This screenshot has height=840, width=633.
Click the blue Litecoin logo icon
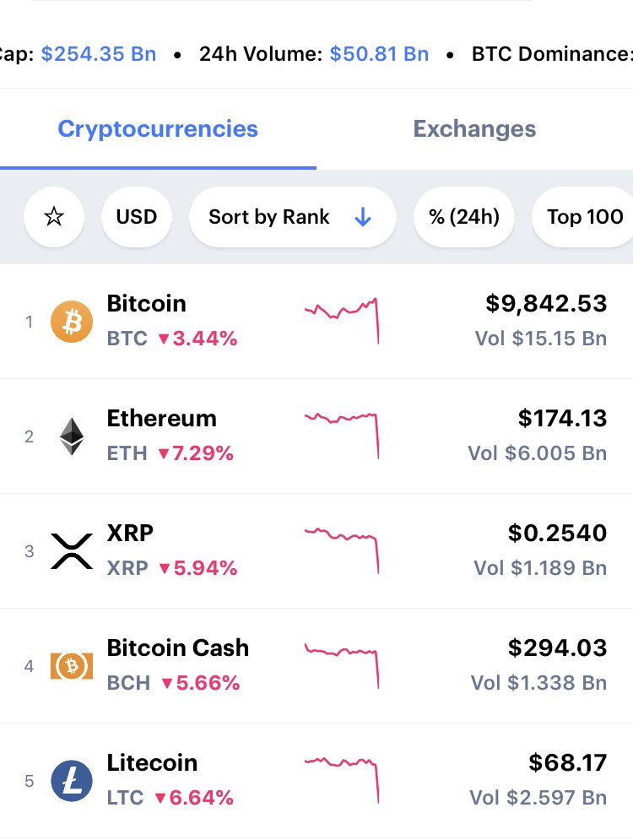(x=72, y=781)
